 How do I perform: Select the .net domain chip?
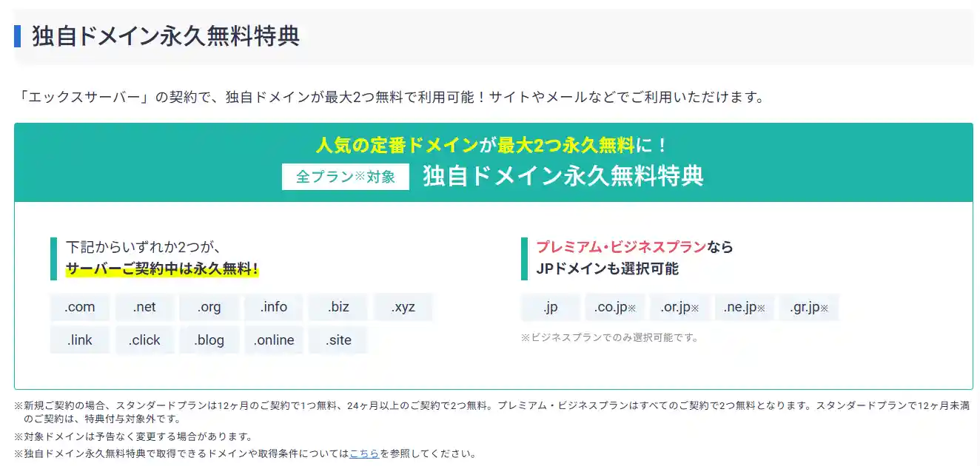144,307
